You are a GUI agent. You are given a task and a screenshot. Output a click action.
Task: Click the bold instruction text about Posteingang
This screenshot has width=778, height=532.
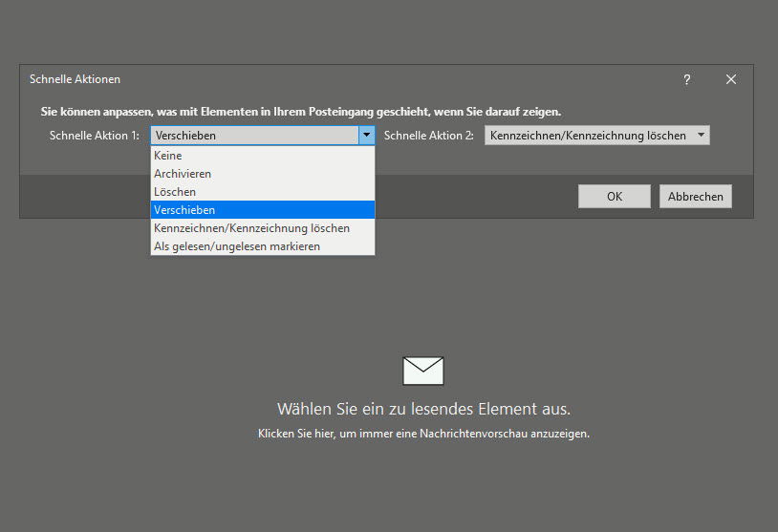(x=301, y=112)
